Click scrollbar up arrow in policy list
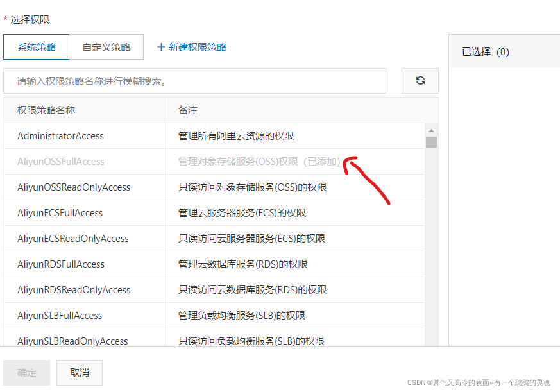The width and height of the screenshot is (560, 392). click(432, 130)
